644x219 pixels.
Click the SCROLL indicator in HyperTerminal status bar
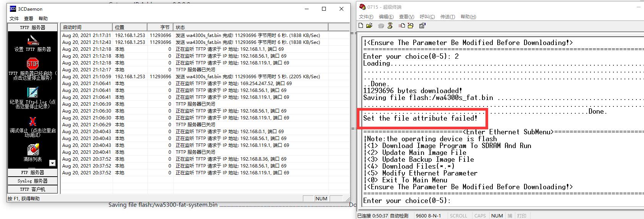(x=458, y=216)
